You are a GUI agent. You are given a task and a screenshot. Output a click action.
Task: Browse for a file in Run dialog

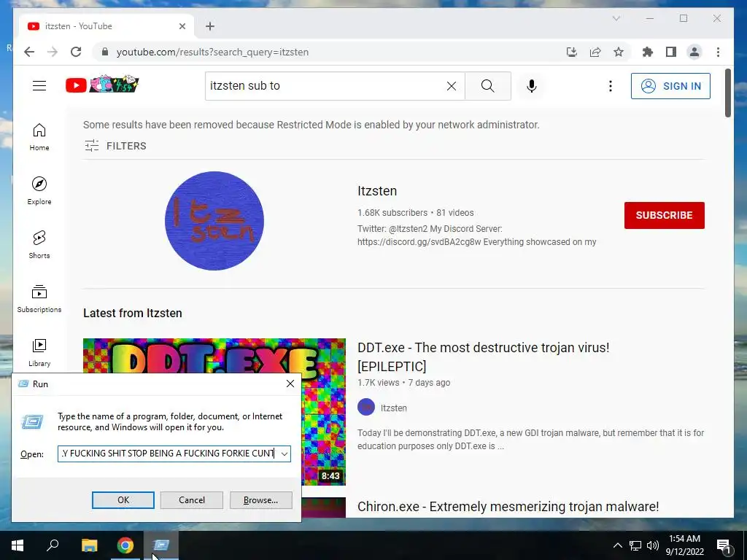click(x=260, y=500)
